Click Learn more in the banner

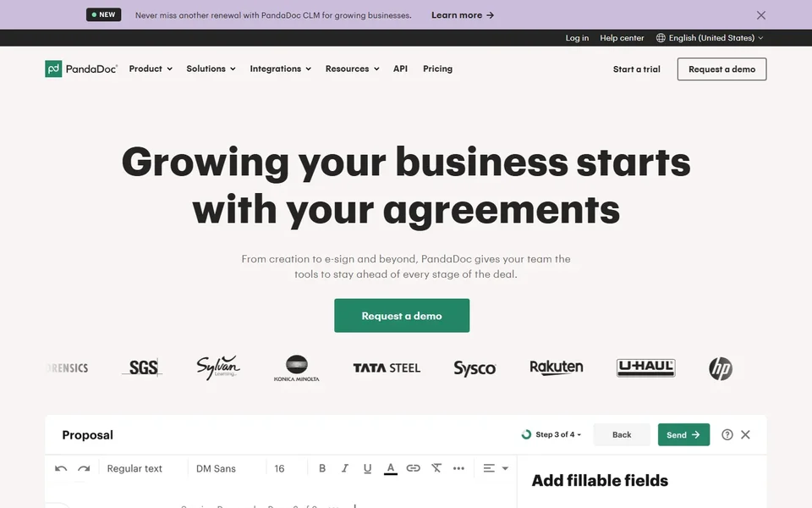click(x=463, y=15)
